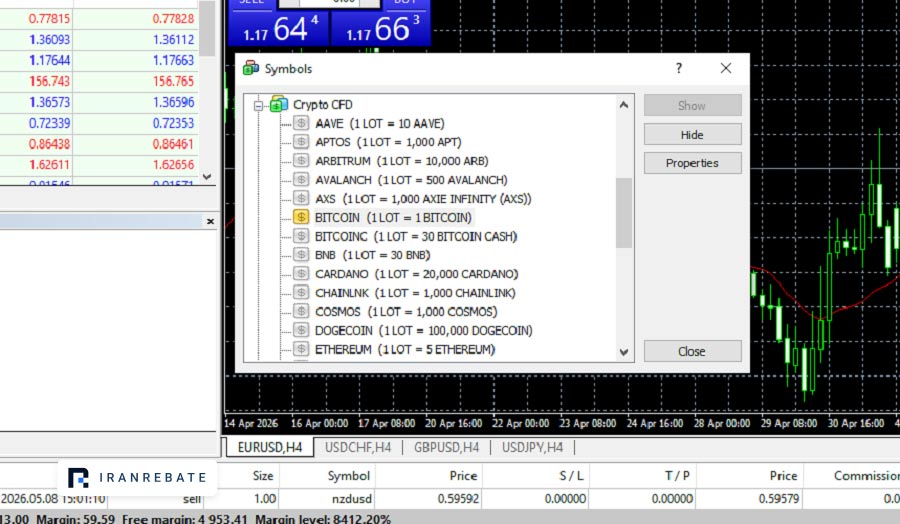The image size is (900, 524).
Task: Select the ARBITRUM symbol icon
Action: (x=301, y=161)
